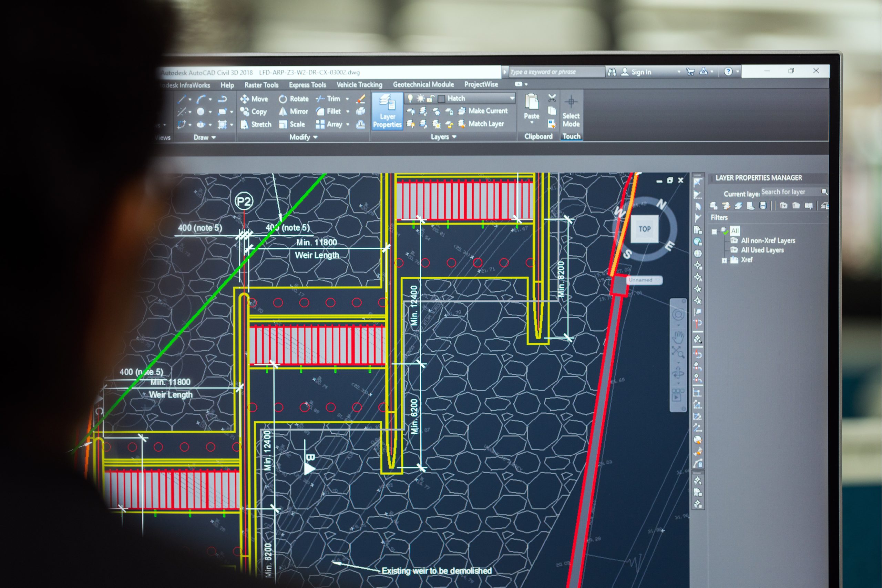The width and height of the screenshot is (882, 588).
Task: Open the Trim dropdown arrow
Action: (x=347, y=99)
